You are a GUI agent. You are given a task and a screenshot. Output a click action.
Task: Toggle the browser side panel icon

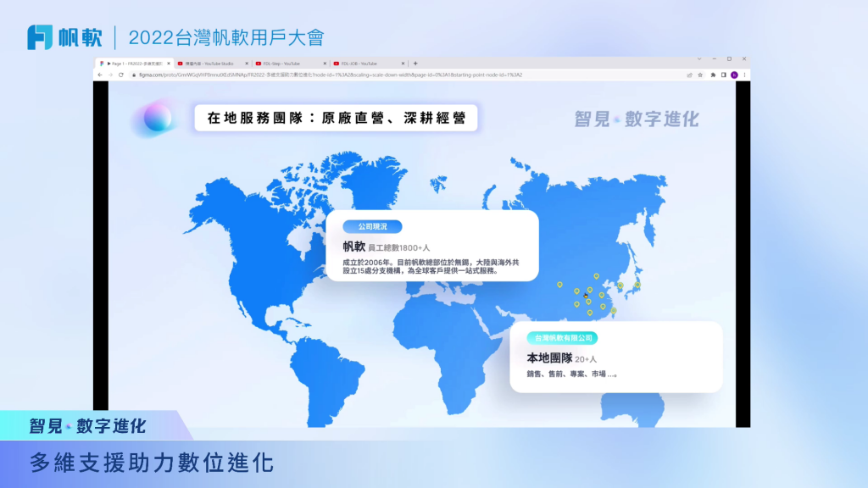724,75
